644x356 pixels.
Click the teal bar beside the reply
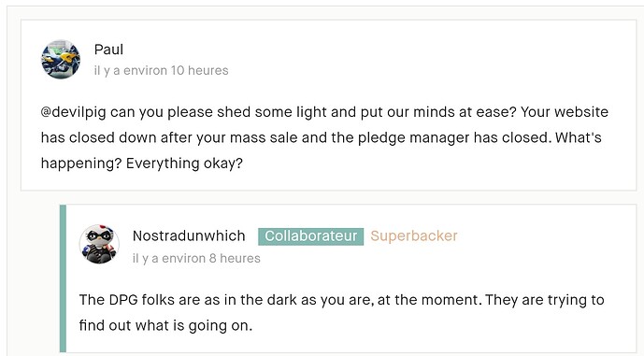63,278
